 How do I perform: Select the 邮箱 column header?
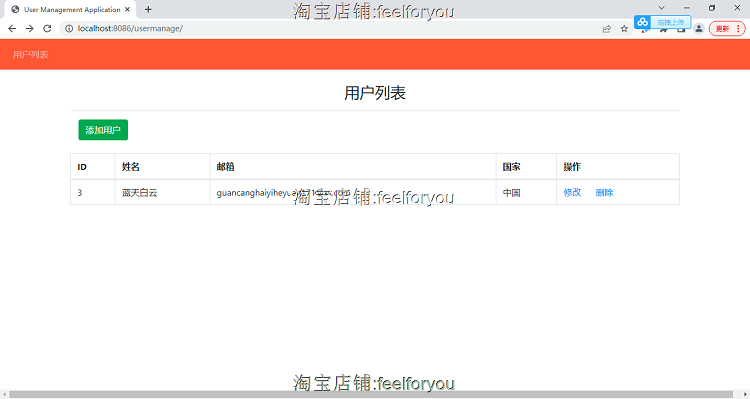coord(353,166)
